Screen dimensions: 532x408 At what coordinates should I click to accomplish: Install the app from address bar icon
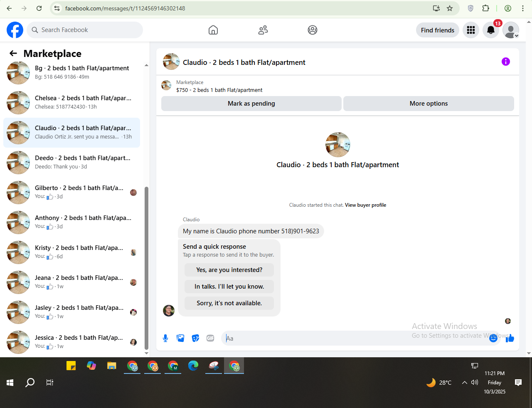tap(436, 8)
